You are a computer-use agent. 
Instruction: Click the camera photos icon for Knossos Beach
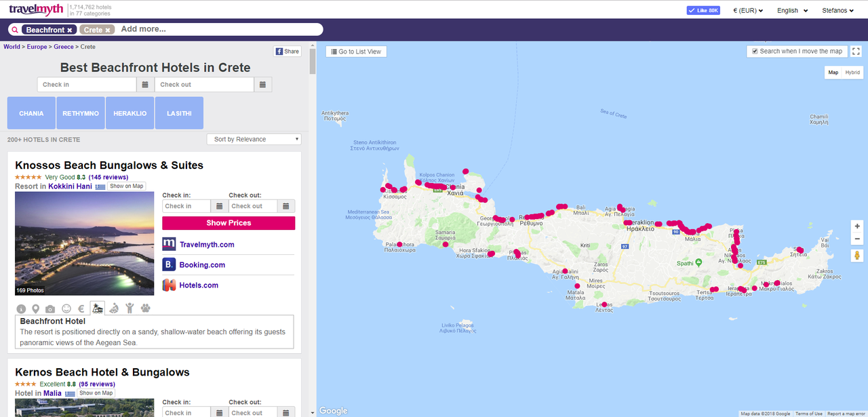click(x=50, y=309)
